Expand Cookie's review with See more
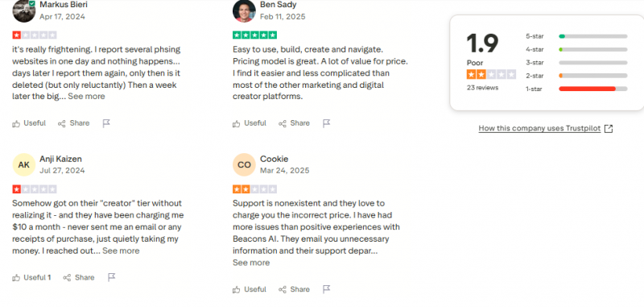The image size is (644, 307). coord(251,263)
